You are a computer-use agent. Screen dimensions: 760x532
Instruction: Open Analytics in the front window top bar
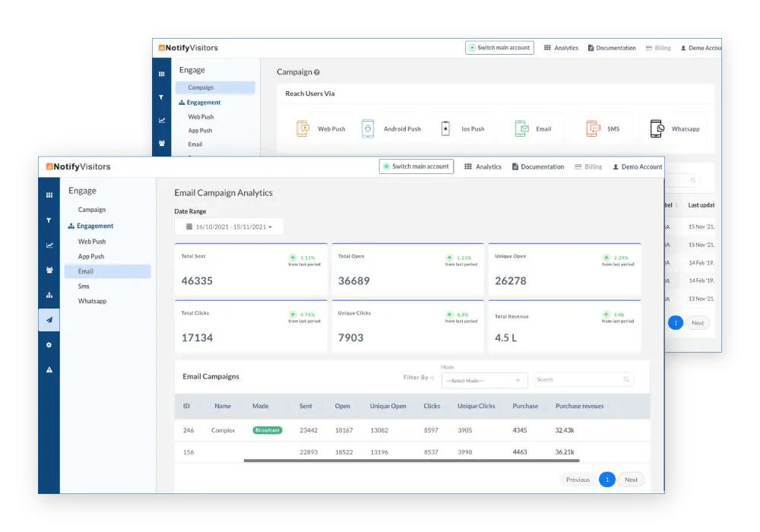pos(483,167)
